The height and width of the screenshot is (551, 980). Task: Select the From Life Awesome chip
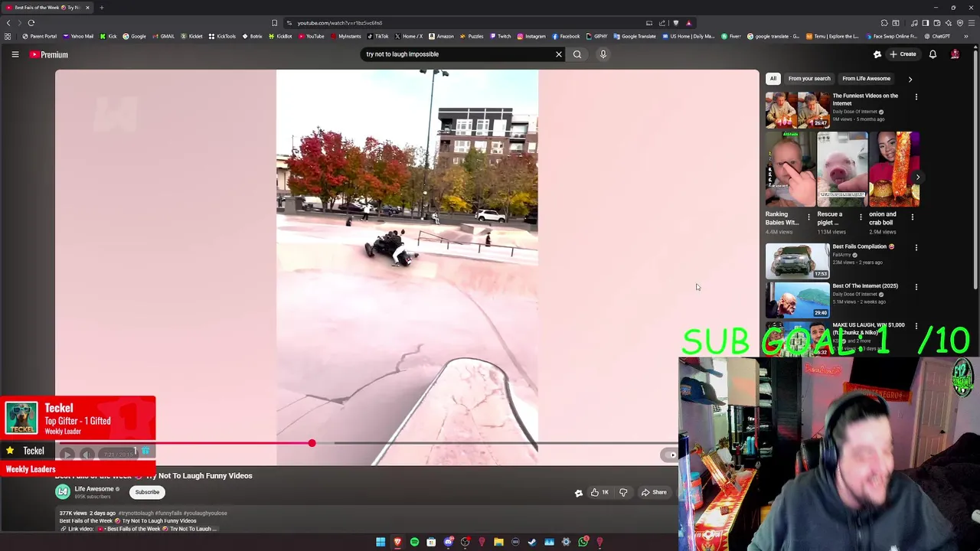point(866,78)
